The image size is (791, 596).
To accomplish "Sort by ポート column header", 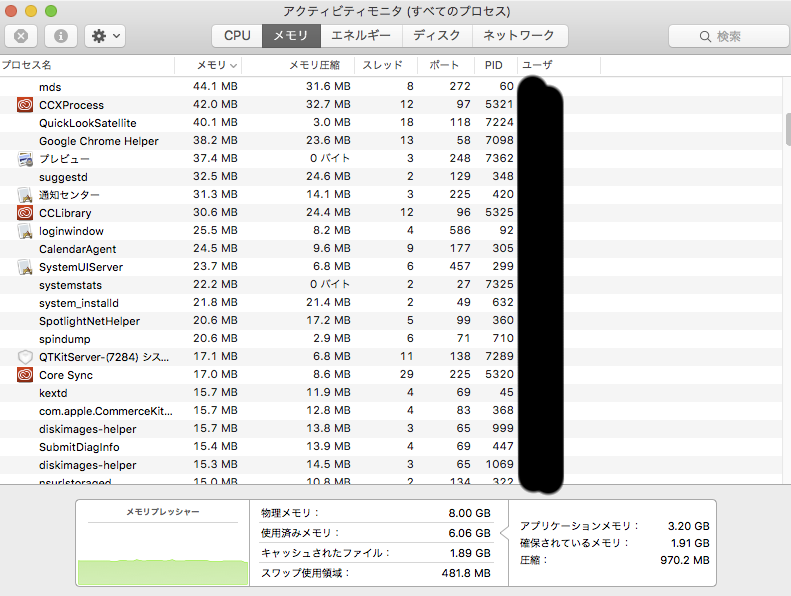I will point(446,65).
